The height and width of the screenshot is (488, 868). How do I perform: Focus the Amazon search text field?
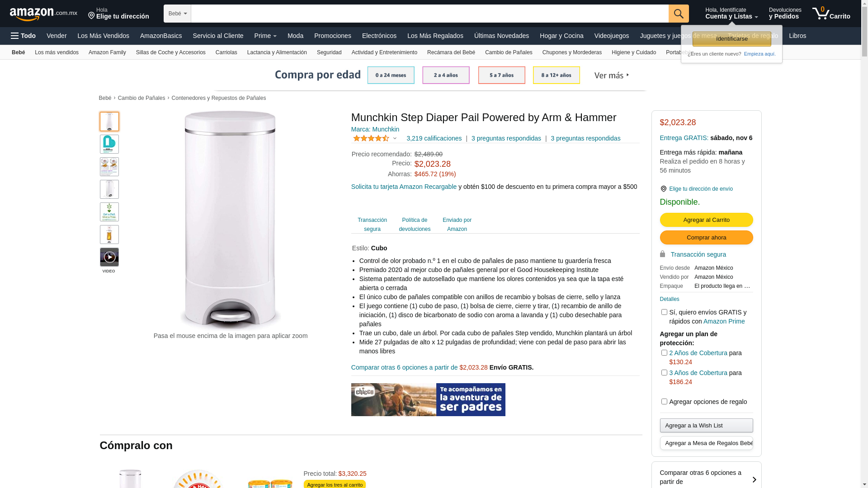(430, 14)
